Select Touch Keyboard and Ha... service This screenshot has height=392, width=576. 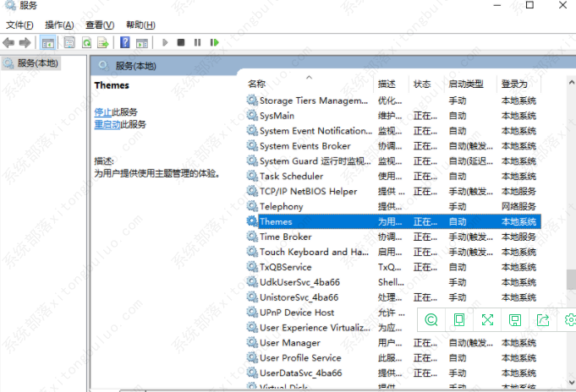click(x=314, y=252)
